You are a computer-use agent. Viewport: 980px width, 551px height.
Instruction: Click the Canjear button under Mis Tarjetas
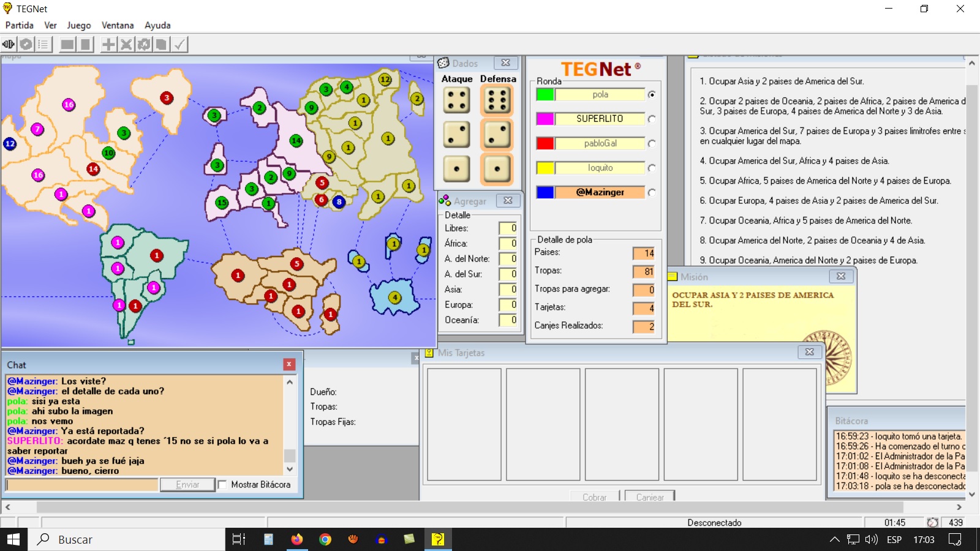[650, 497]
